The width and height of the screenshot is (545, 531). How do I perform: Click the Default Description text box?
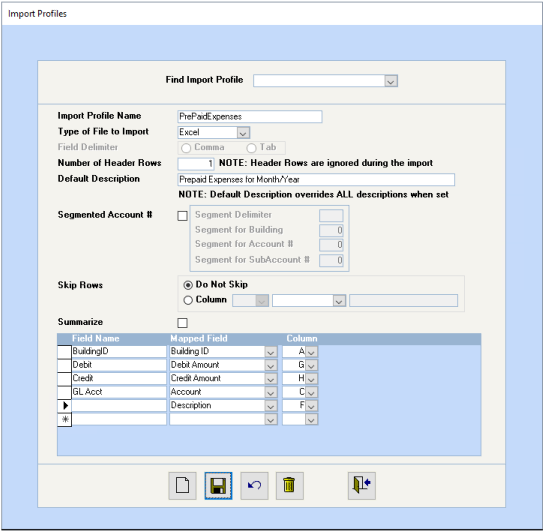coord(316,179)
